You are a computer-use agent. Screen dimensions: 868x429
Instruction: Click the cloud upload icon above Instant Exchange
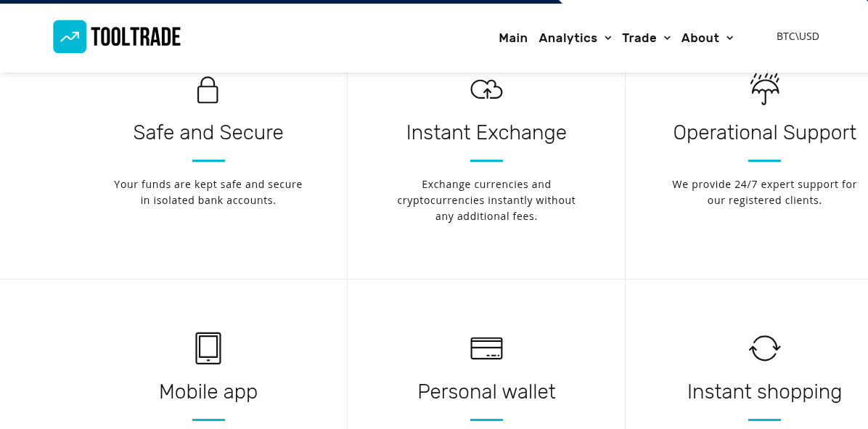click(486, 89)
